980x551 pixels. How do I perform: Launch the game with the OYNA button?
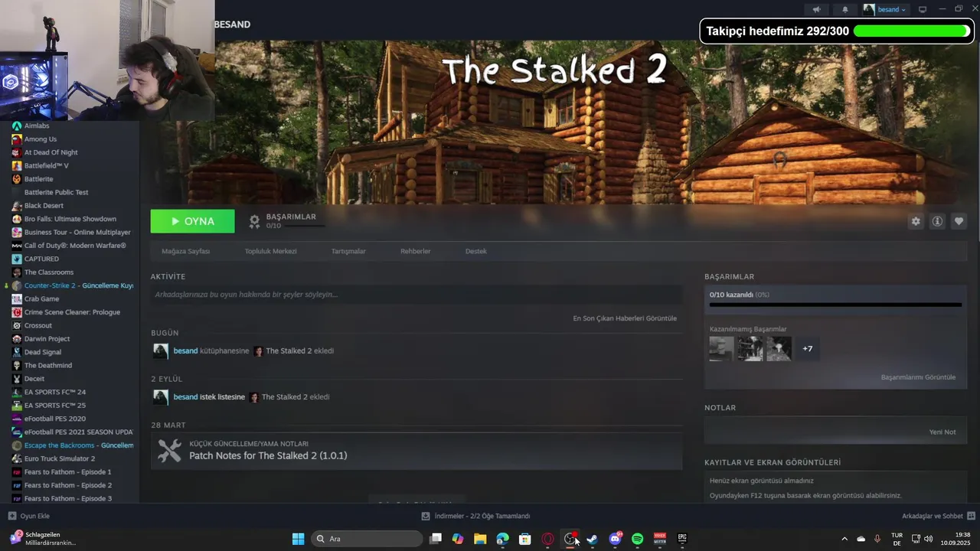click(x=193, y=221)
